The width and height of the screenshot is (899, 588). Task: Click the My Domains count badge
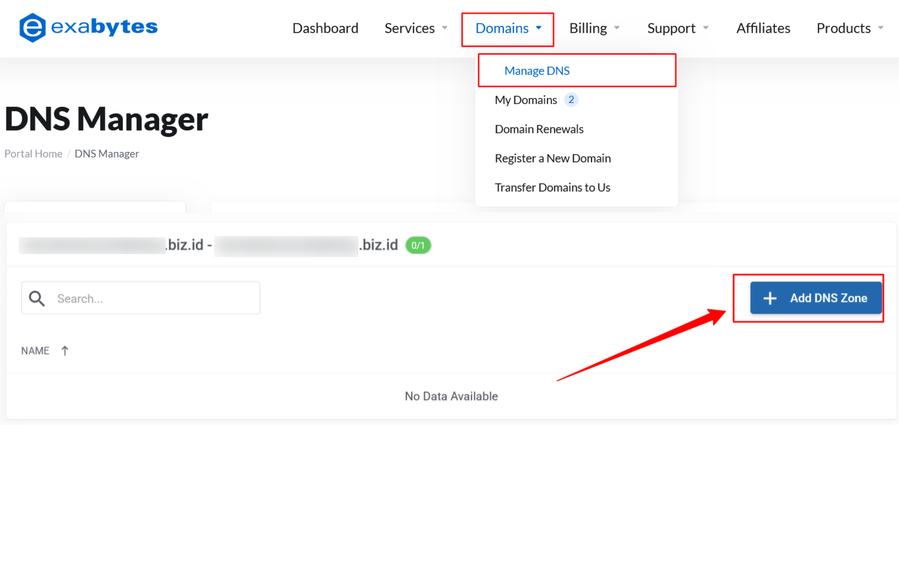click(x=571, y=100)
